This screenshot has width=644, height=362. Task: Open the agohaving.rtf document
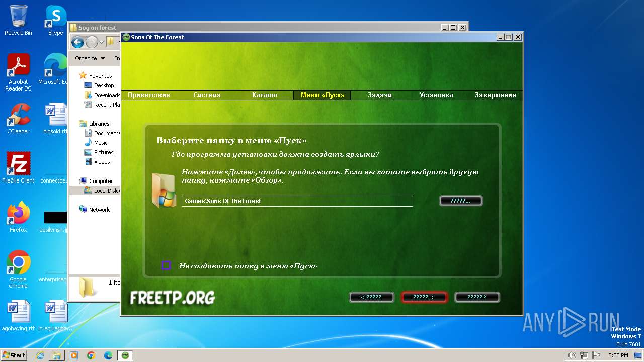tap(18, 316)
